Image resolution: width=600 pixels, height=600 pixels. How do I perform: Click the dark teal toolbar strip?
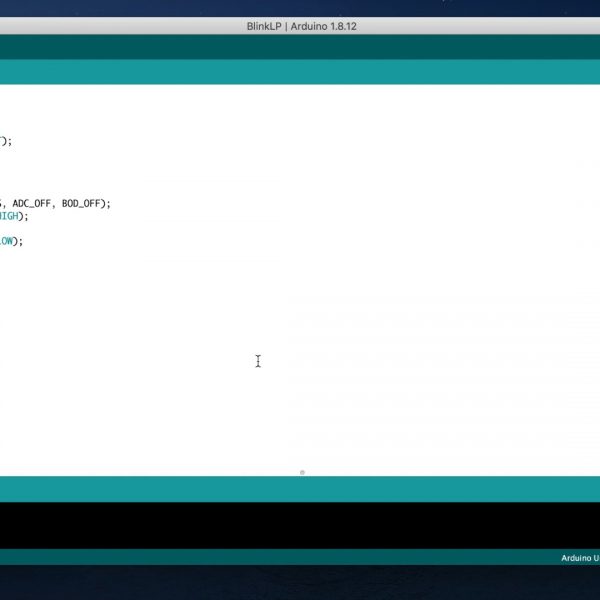pyautogui.click(x=300, y=47)
